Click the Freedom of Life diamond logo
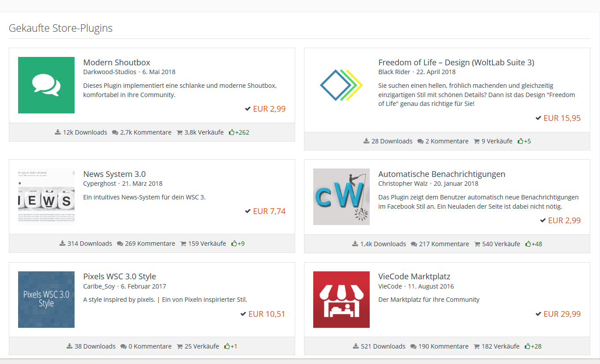 pos(341,85)
